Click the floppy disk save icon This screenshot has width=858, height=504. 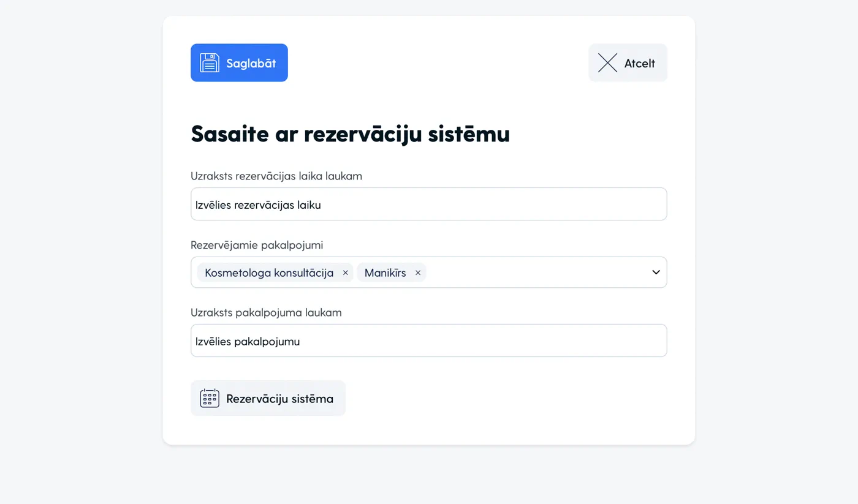pos(210,62)
